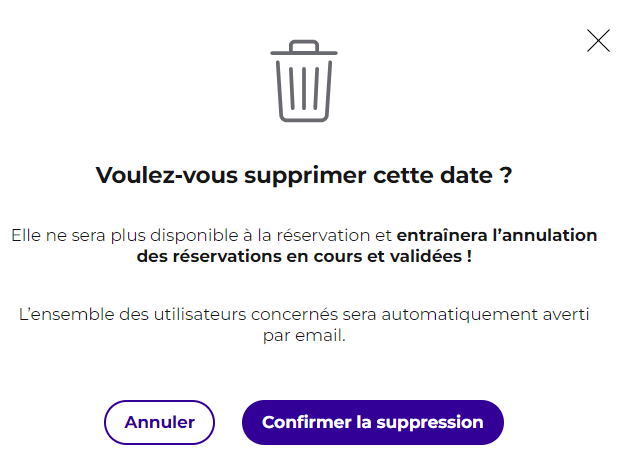
Task: Click the word supprimer in the title
Action: (305, 176)
